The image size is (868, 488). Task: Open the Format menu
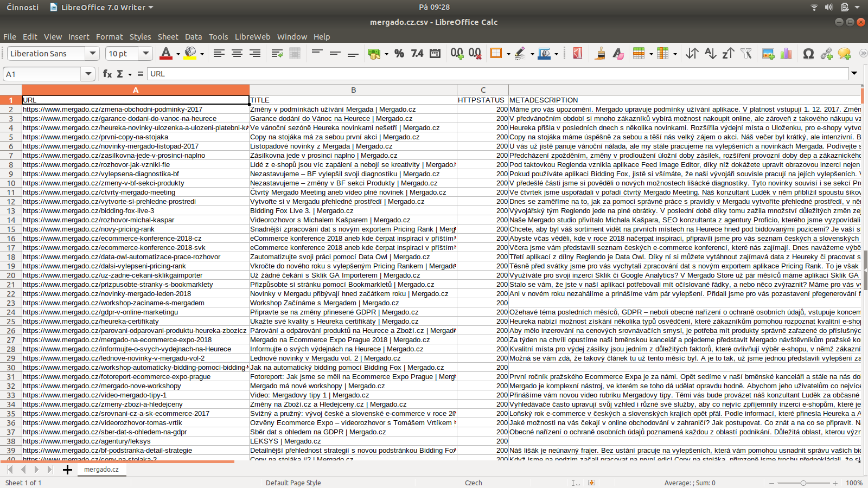110,37
